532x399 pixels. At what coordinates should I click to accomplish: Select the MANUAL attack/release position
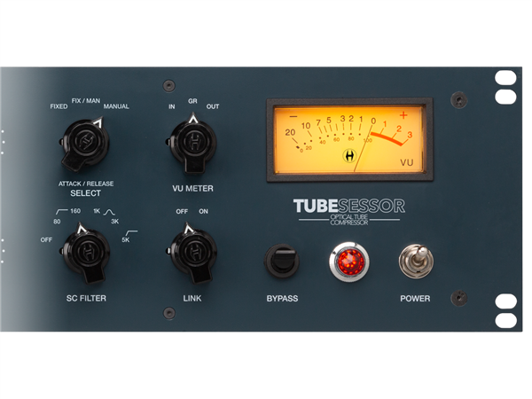[116, 106]
